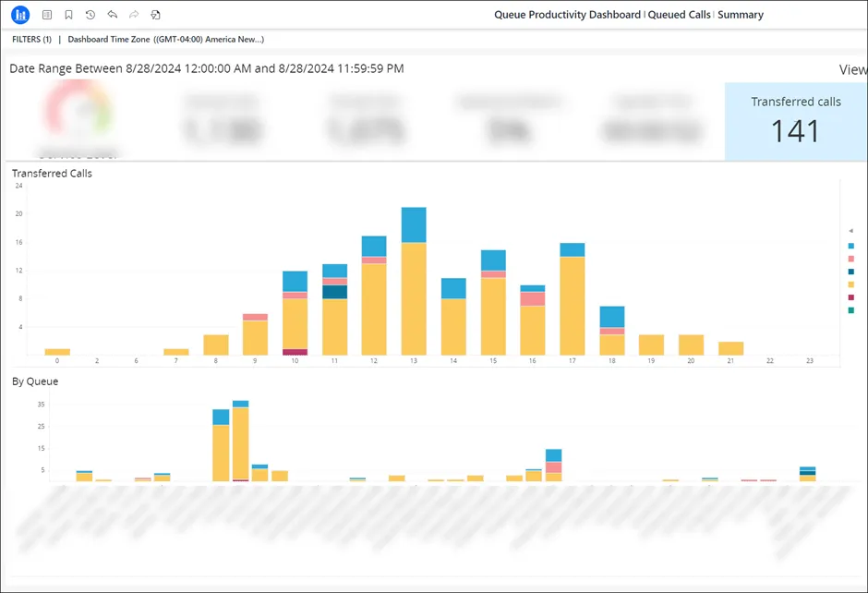
Task: Select the pink segment of hour 15 bar
Action: (493, 274)
